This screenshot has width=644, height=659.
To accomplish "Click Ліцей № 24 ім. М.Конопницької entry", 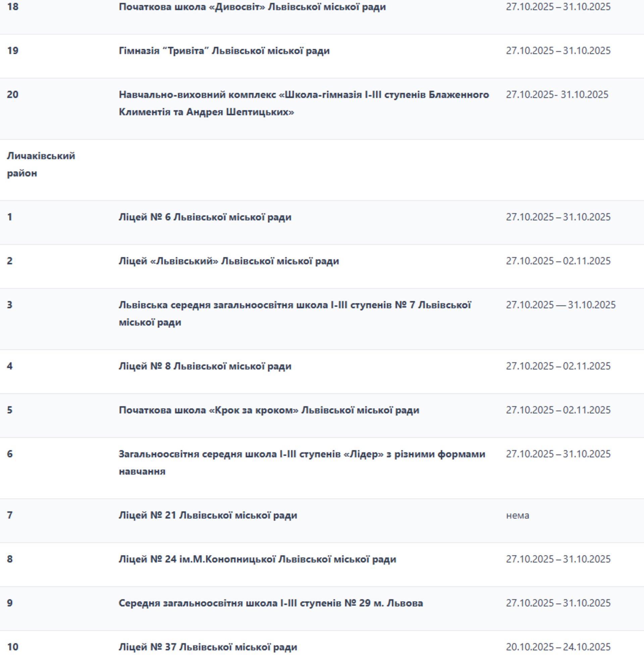I will [257, 559].
